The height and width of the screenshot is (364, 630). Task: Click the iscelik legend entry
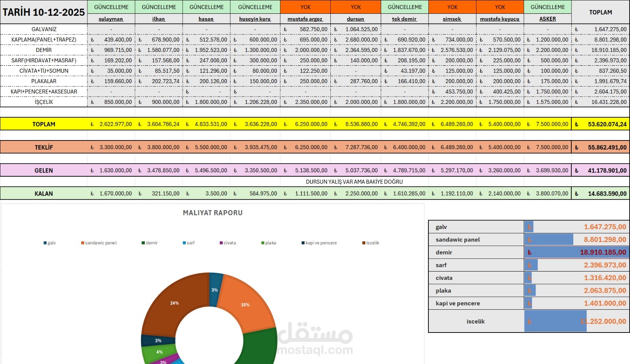point(371,243)
